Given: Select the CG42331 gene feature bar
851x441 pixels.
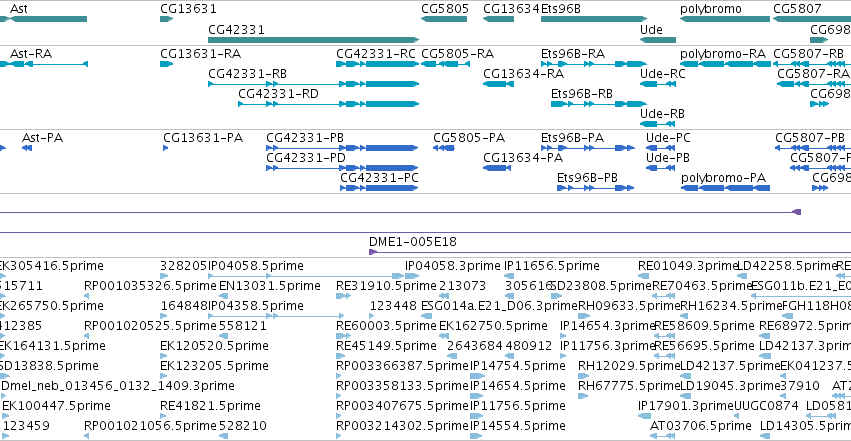Looking at the screenshot, I should (314, 40).
